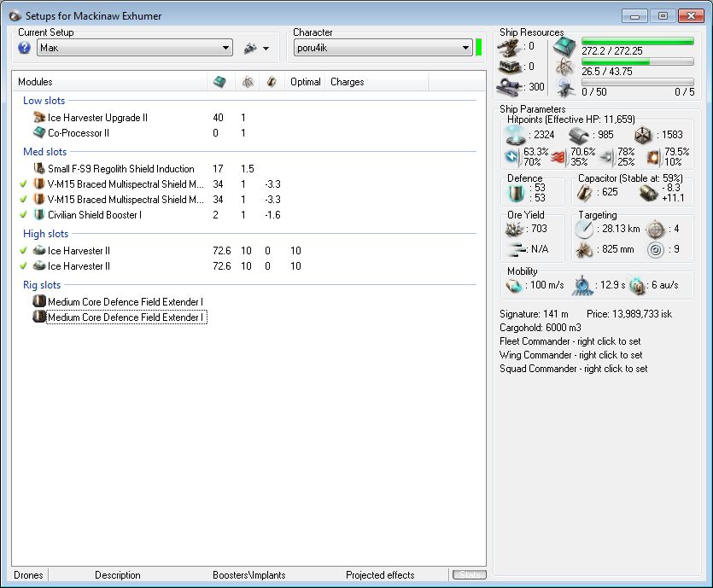Click the structure hitpoints icon showing 1583

tap(643, 135)
